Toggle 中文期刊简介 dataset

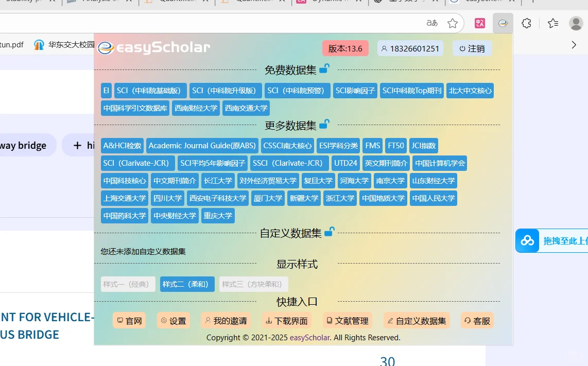coord(175,181)
